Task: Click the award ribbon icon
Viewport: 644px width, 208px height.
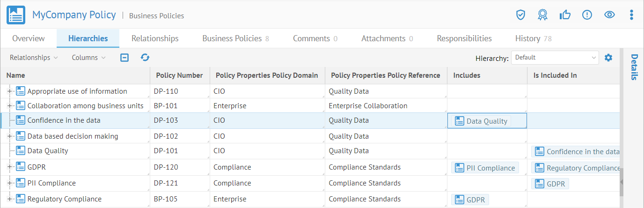Action: click(x=542, y=15)
